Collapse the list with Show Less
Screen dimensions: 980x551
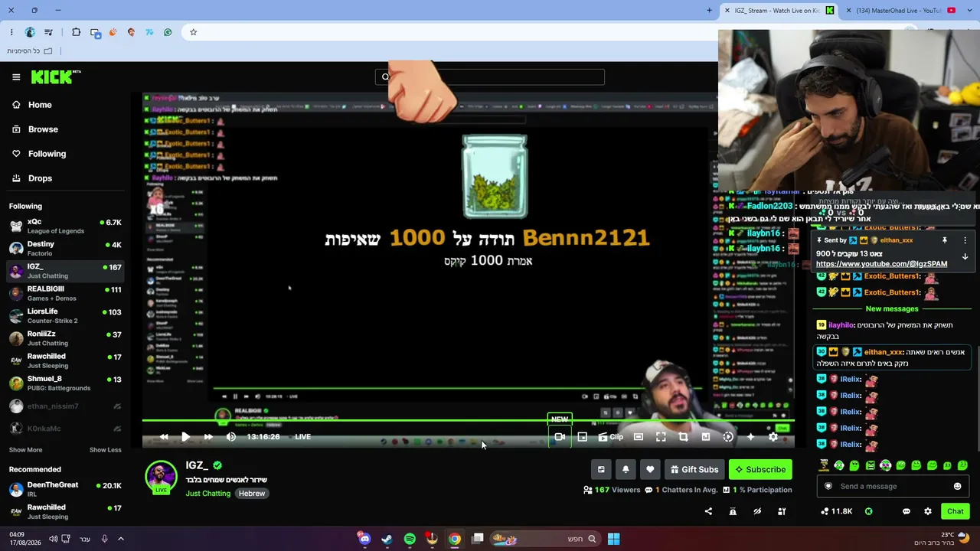106,450
